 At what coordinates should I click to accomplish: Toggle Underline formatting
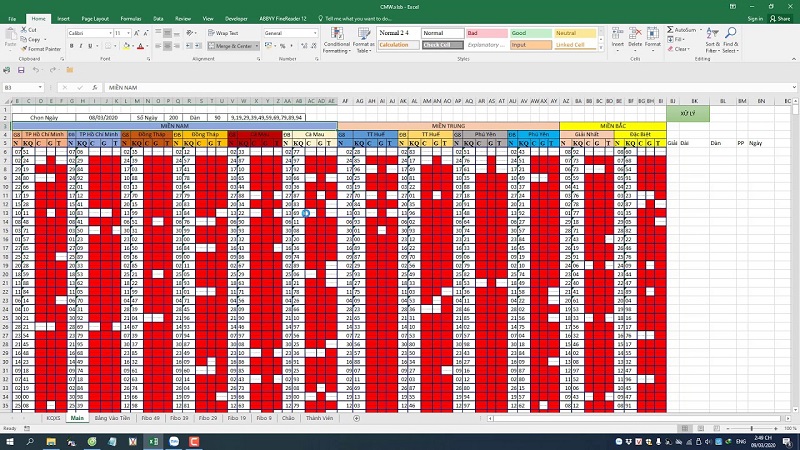[x=90, y=46]
